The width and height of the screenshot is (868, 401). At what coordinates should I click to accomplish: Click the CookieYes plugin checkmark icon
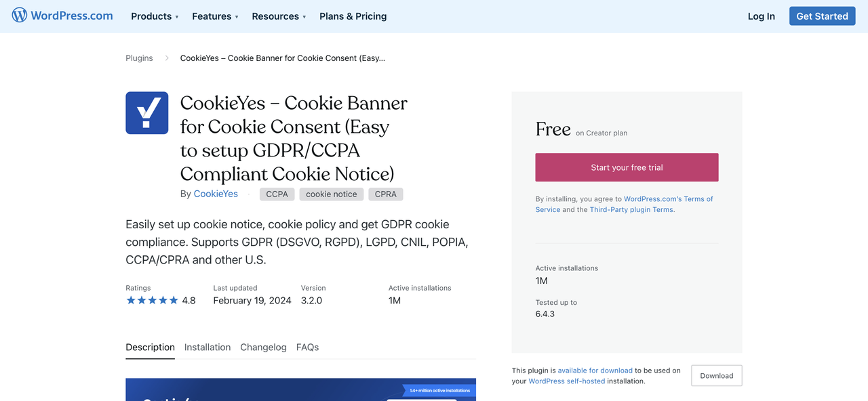[x=147, y=113]
